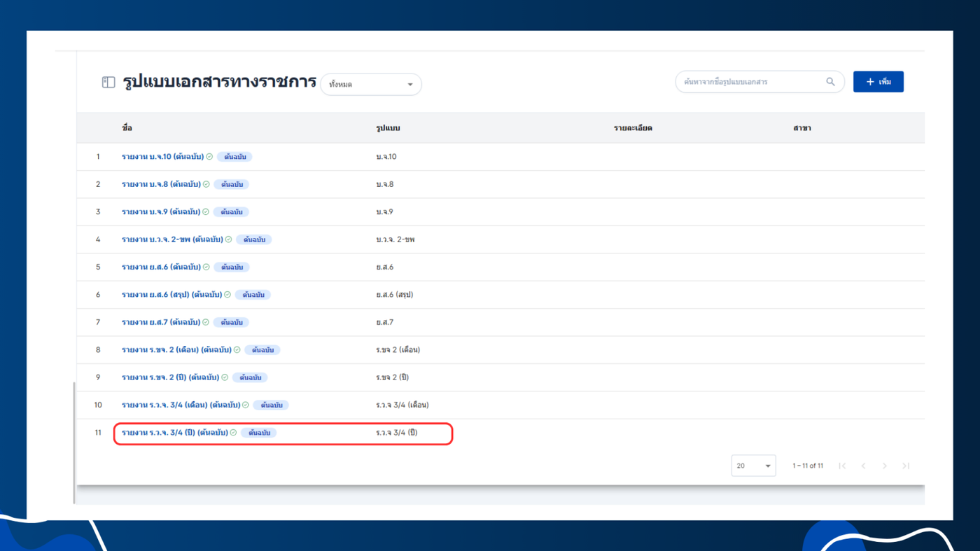Image resolution: width=980 pixels, height=551 pixels.
Task: Click the ต้นฉบับ badge in the บ.จ.9 row
Action: click(x=232, y=211)
